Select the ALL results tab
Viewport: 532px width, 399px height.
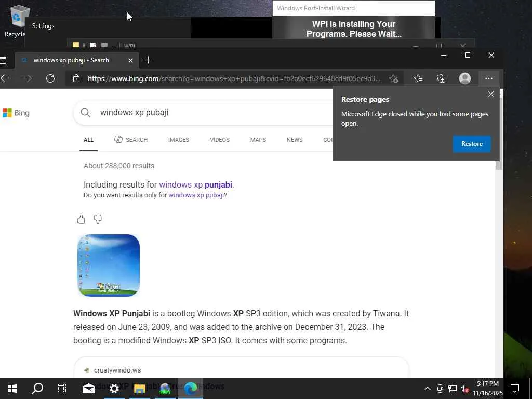tap(88, 140)
